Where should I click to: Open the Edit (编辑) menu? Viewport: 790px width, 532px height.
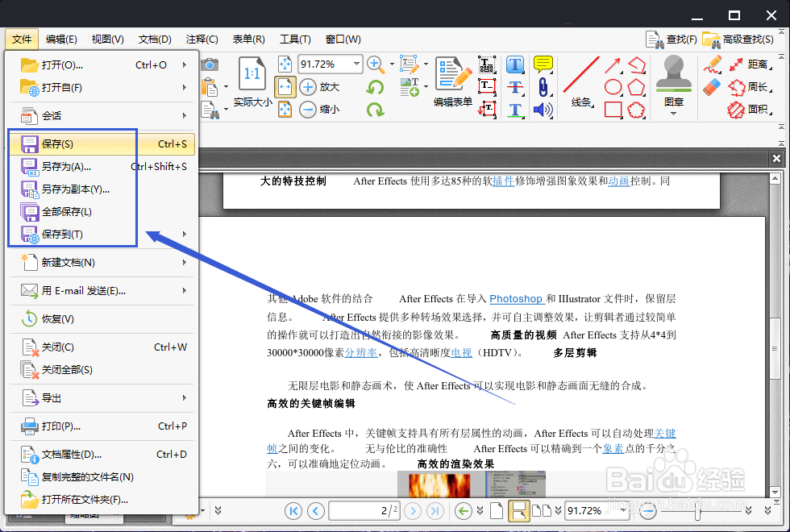61,39
